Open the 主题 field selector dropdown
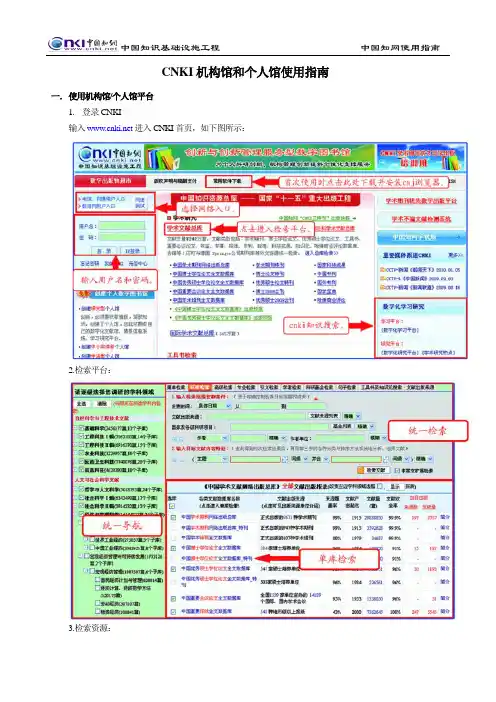 (212, 459)
